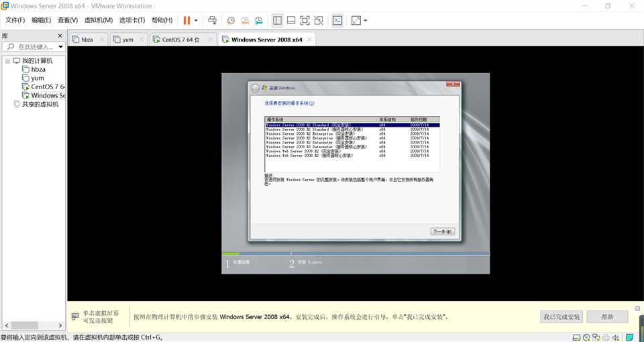Take a snapshot of the virtual machine
Screen dimensions: 644x342
[231, 20]
